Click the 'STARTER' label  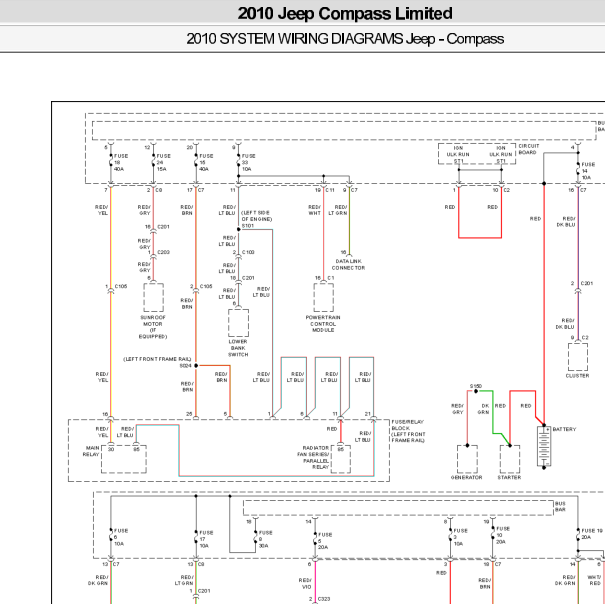coord(509,477)
